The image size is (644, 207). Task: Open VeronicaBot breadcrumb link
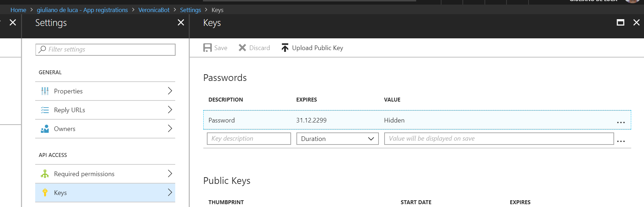click(154, 10)
